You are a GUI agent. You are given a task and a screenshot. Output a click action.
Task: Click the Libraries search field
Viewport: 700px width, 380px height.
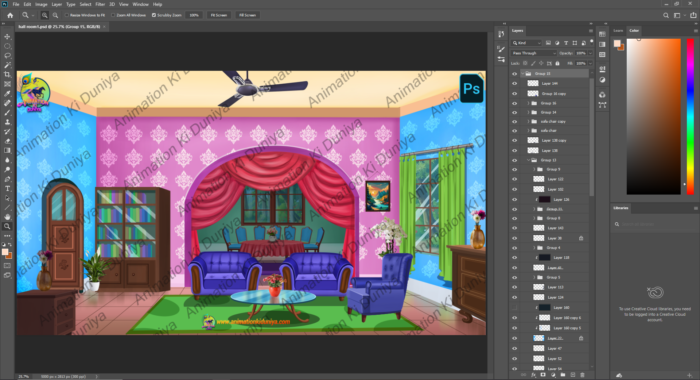click(654, 224)
